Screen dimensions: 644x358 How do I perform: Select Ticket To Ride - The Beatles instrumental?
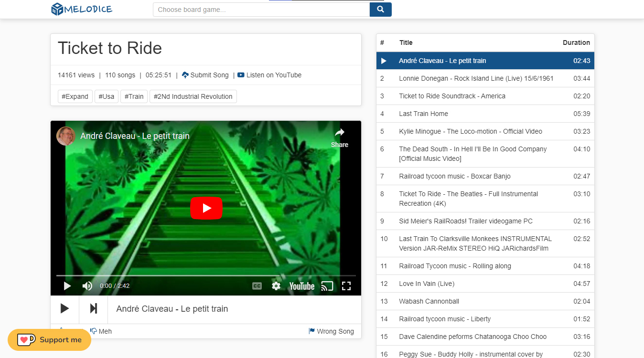485,199
